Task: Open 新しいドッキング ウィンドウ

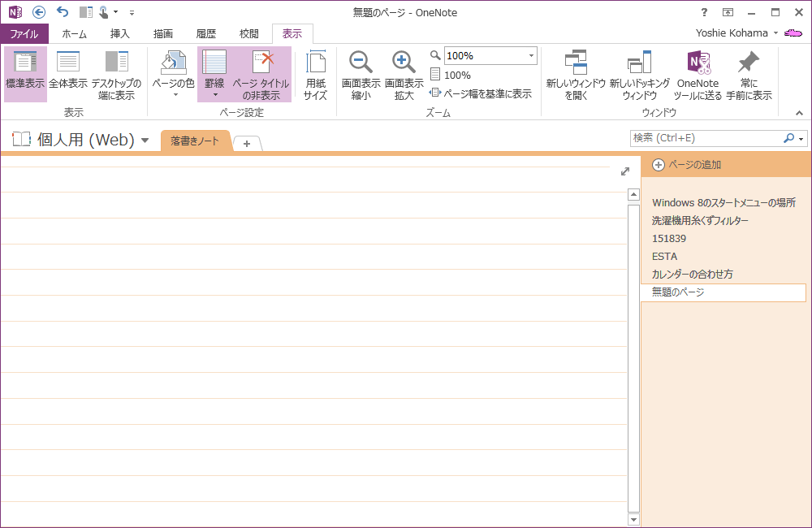Action: (x=640, y=75)
